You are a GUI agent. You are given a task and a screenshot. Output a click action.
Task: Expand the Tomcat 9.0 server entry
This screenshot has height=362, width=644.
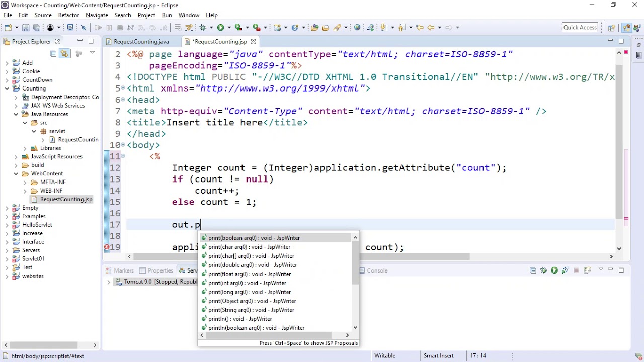[x=108, y=282]
